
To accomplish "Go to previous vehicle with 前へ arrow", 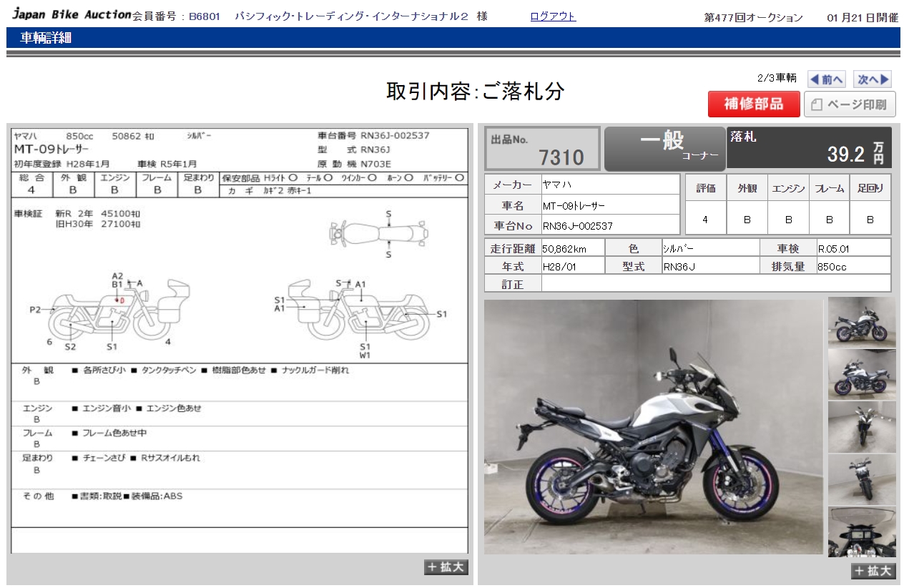I will [x=826, y=79].
